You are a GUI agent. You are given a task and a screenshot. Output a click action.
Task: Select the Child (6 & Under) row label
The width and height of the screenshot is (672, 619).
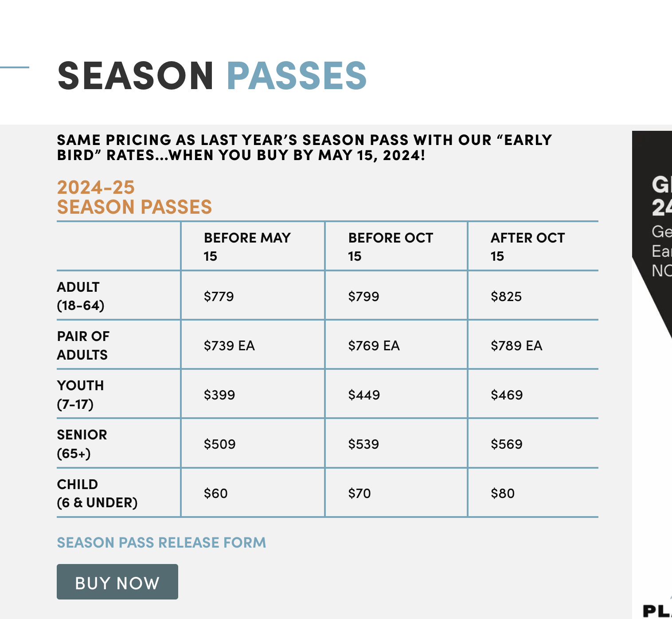(97, 494)
